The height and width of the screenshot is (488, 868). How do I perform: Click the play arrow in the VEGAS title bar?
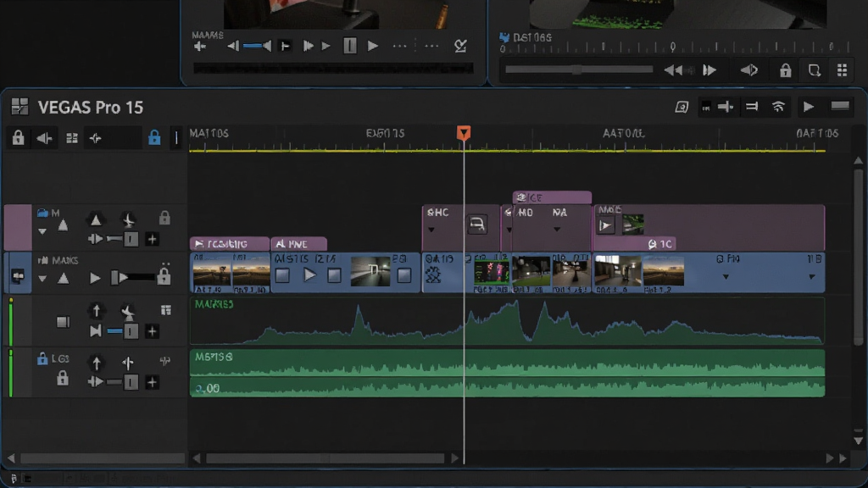pos(808,106)
